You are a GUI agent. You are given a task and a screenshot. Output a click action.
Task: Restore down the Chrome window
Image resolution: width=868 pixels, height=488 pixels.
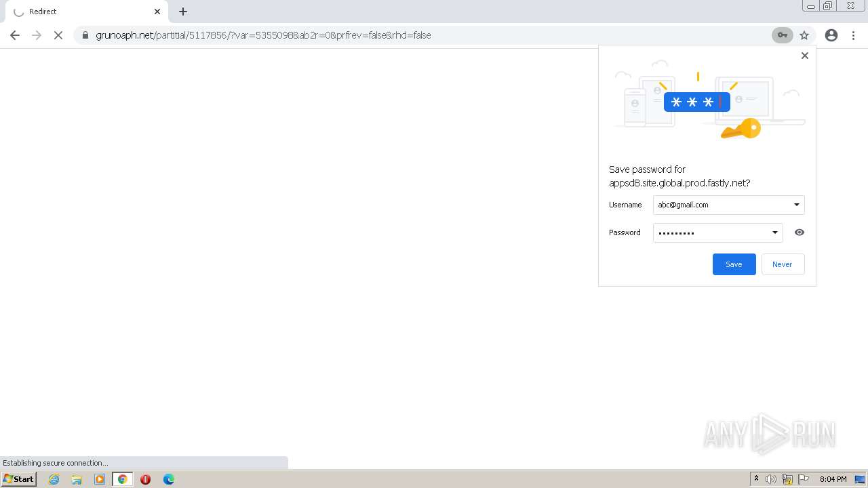[828, 6]
